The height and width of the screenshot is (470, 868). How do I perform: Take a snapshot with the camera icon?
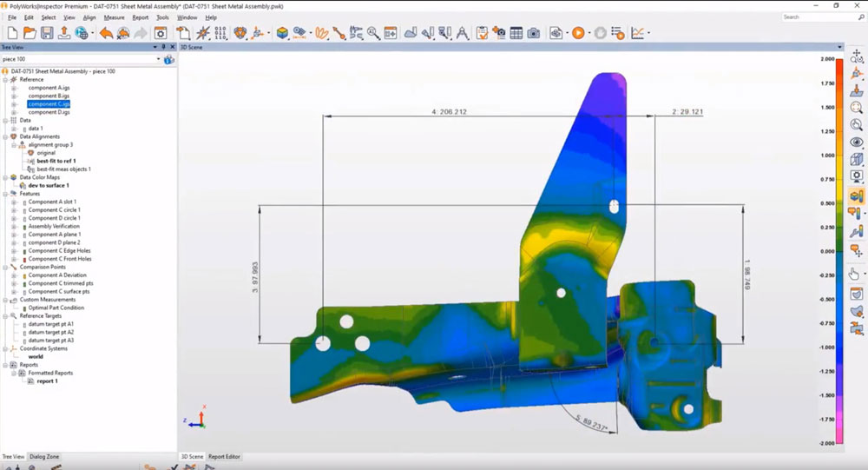(533, 33)
